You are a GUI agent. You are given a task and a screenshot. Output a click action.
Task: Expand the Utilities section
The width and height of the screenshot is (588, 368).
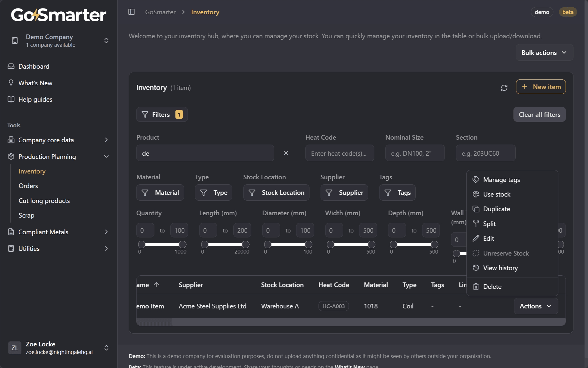pos(106,249)
